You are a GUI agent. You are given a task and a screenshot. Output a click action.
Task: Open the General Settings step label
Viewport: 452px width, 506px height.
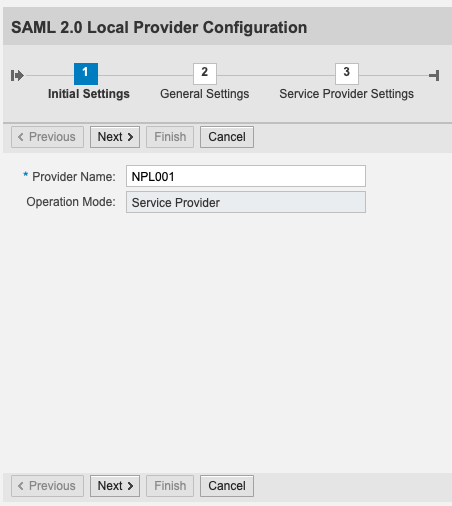click(205, 94)
